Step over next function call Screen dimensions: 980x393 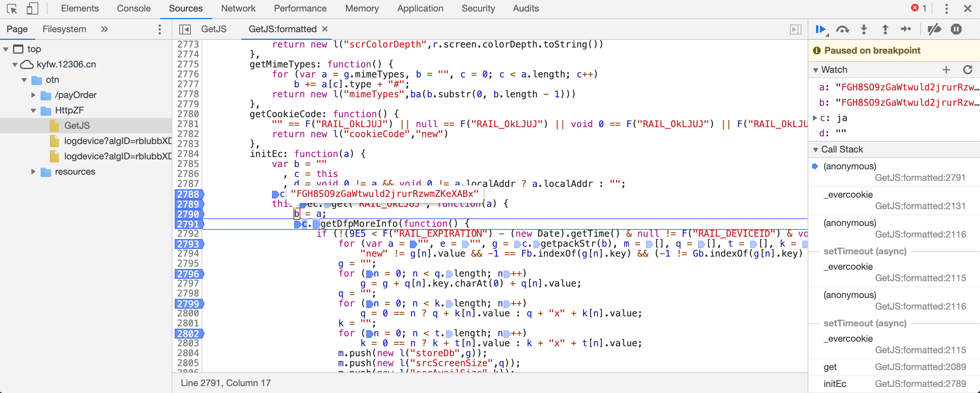pos(842,29)
